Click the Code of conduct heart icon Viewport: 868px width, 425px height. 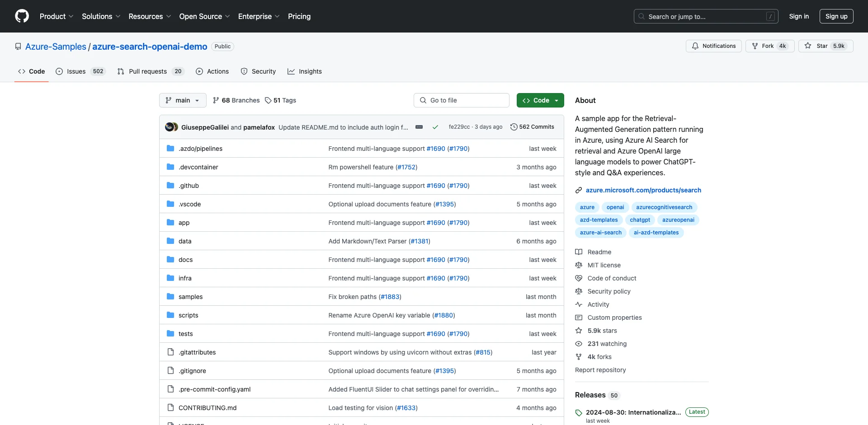(x=579, y=278)
